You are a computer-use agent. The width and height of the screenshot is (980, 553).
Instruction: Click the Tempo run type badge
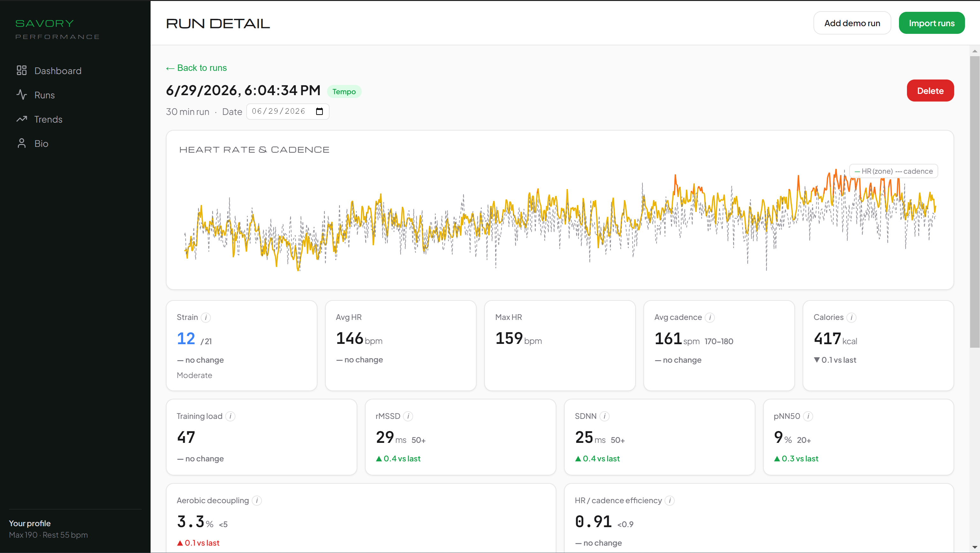coord(344,91)
